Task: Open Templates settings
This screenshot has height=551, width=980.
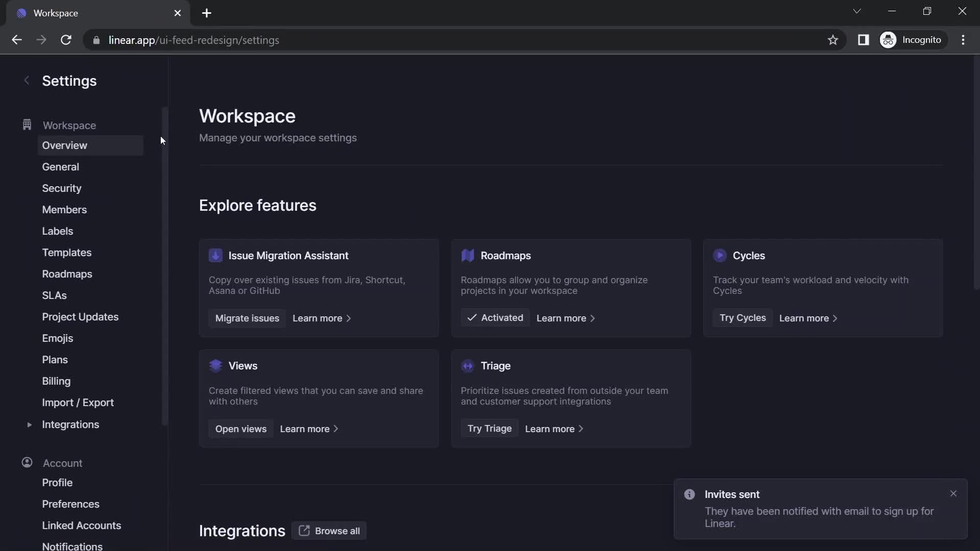Action: [66, 253]
